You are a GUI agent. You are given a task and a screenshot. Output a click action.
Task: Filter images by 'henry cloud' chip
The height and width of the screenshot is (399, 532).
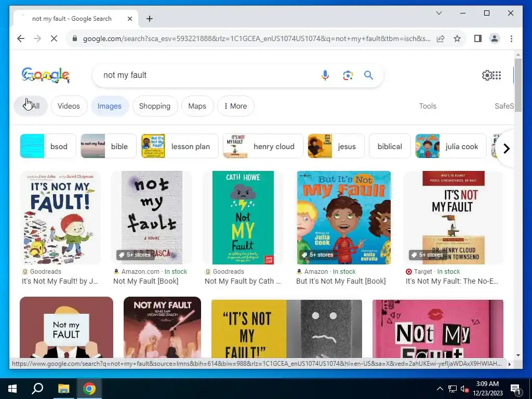click(262, 146)
